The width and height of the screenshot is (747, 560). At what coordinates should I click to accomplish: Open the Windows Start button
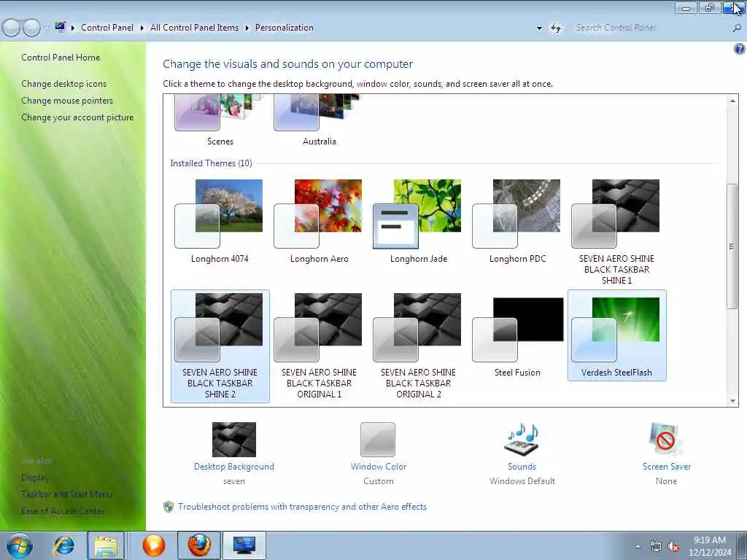click(20, 545)
